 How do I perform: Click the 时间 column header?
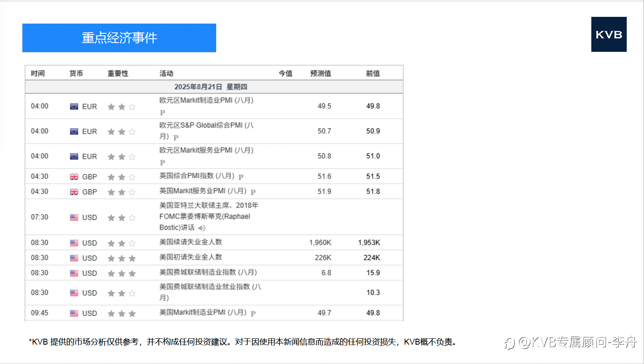(x=38, y=73)
